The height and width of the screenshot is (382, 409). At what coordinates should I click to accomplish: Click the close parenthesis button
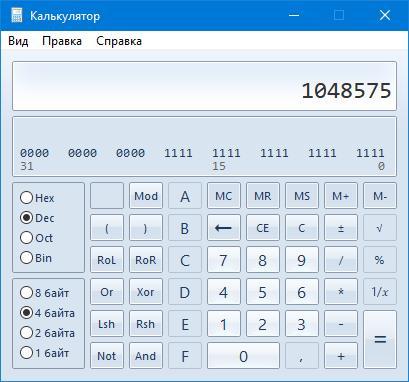coord(146,228)
